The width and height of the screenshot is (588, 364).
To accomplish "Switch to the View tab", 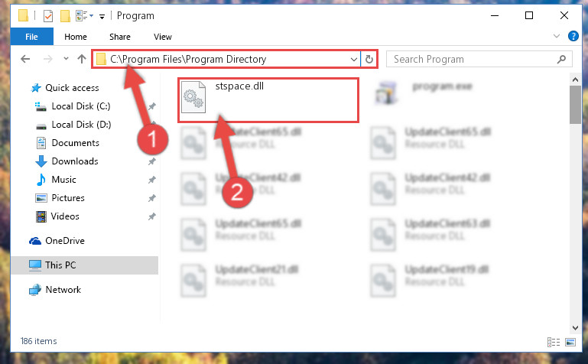I will point(162,37).
